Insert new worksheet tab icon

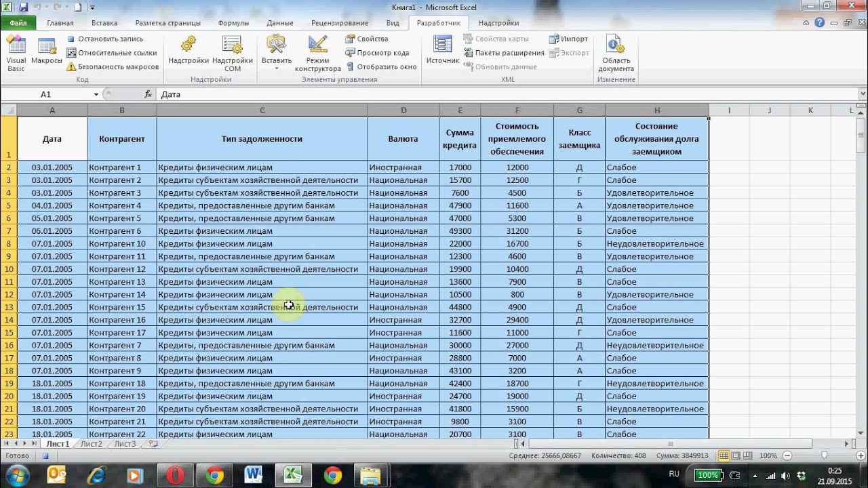click(153, 444)
